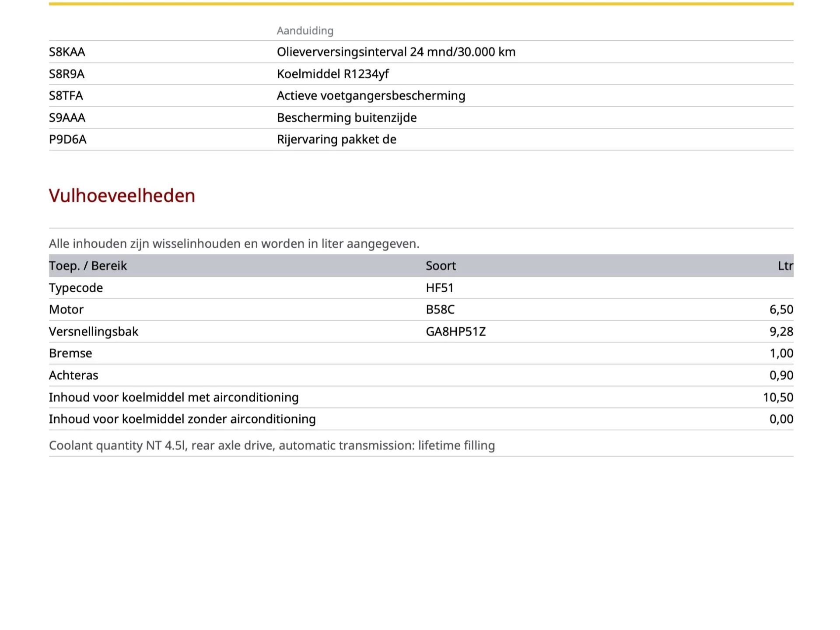Select Actieve voetgangersbescherming row text
Viewport: 840px width, 630px height.
click(x=371, y=96)
